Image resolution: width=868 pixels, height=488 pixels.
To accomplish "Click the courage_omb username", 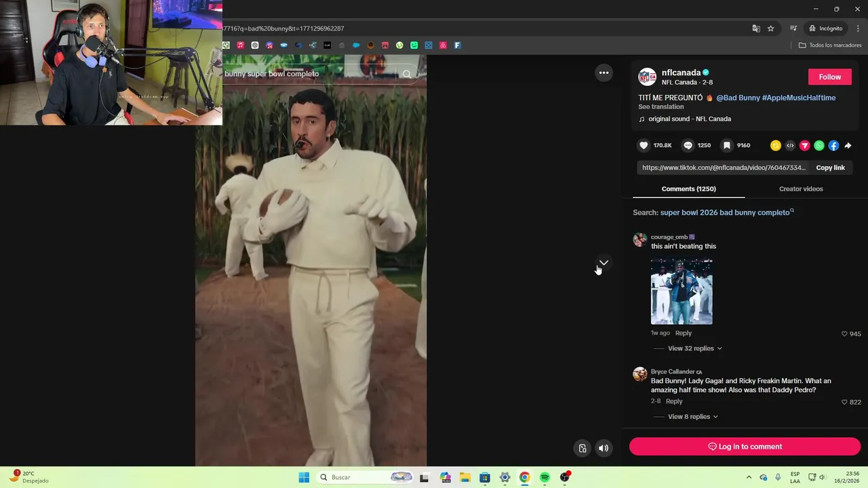I will tap(669, 237).
